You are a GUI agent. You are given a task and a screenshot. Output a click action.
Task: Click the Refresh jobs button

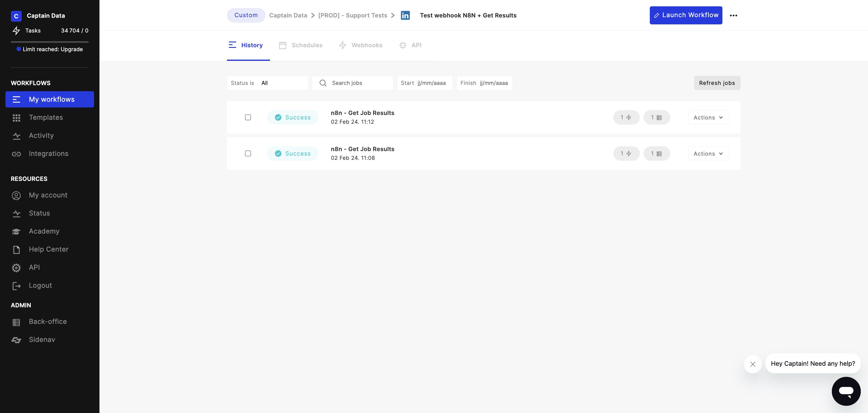pyautogui.click(x=717, y=83)
